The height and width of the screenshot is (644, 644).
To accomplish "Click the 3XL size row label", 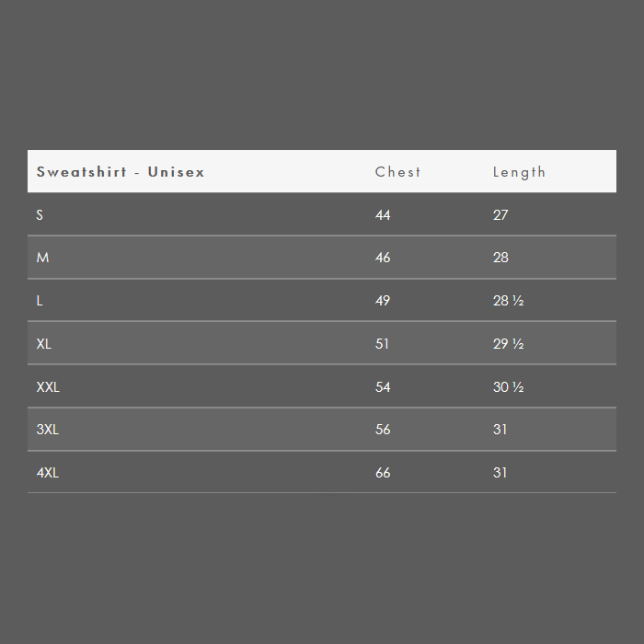I will (x=48, y=430).
